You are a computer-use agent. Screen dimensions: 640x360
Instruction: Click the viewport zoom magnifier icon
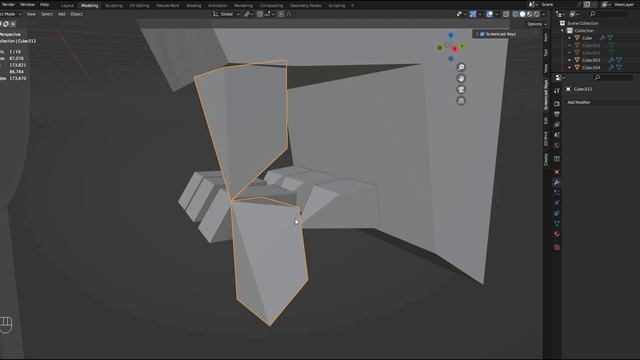pos(461,67)
